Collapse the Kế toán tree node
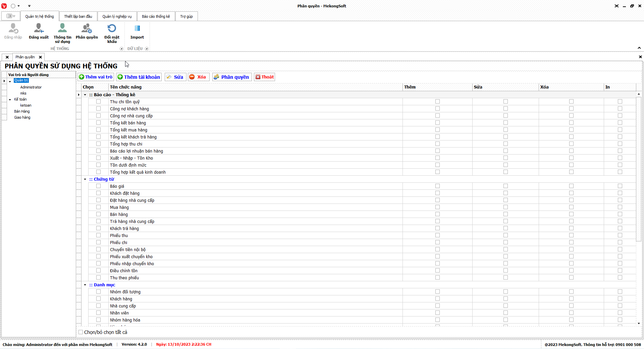This screenshot has height=349, width=644. 10,100
